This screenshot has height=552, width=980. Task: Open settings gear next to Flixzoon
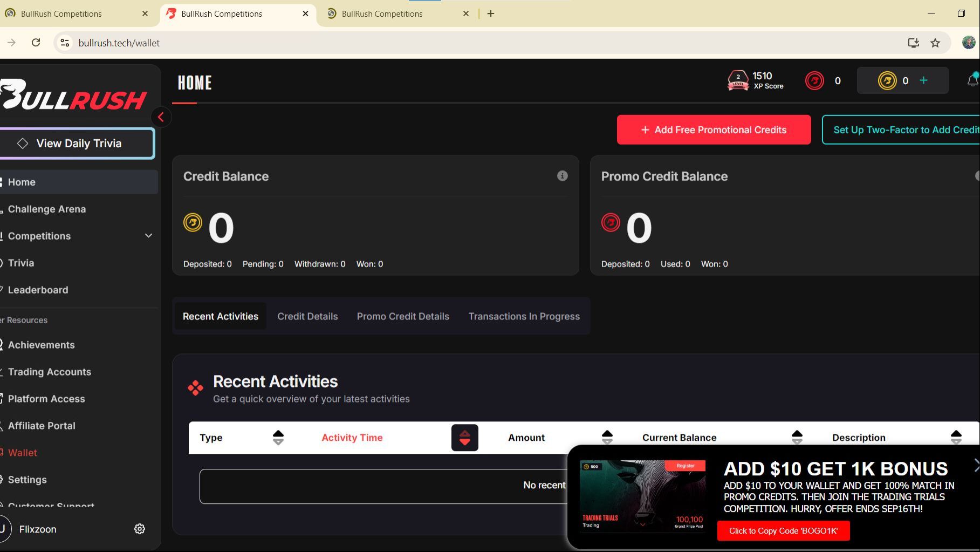tap(140, 529)
